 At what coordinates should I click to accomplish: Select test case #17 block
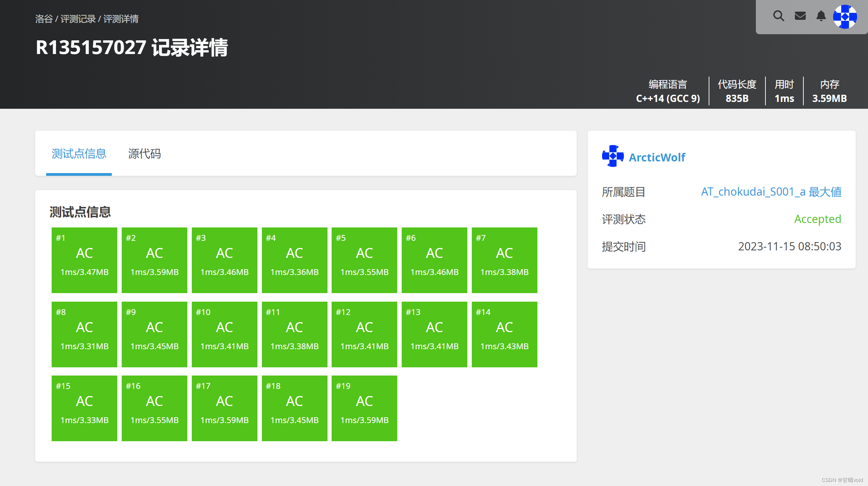point(225,408)
